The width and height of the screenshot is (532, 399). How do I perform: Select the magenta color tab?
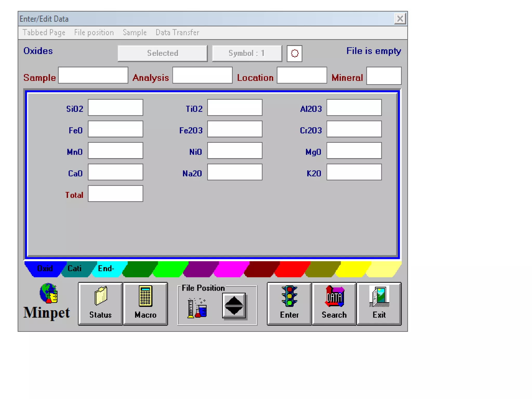(231, 269)
